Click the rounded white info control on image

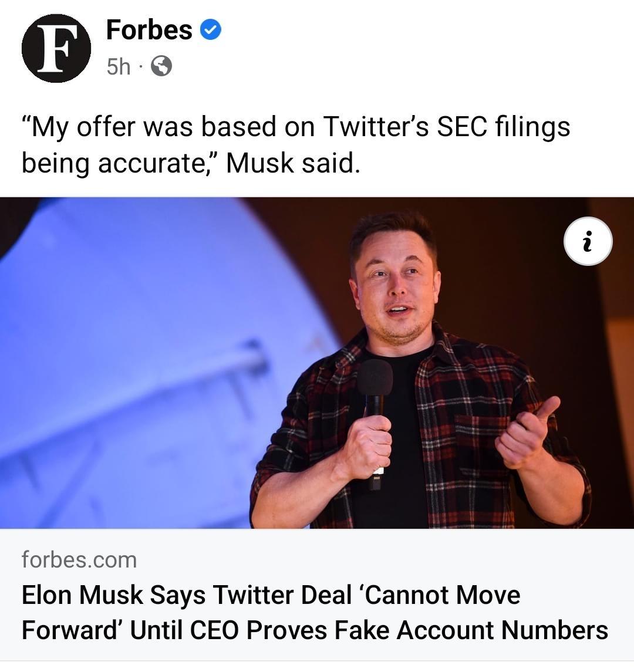click(588, 241)
